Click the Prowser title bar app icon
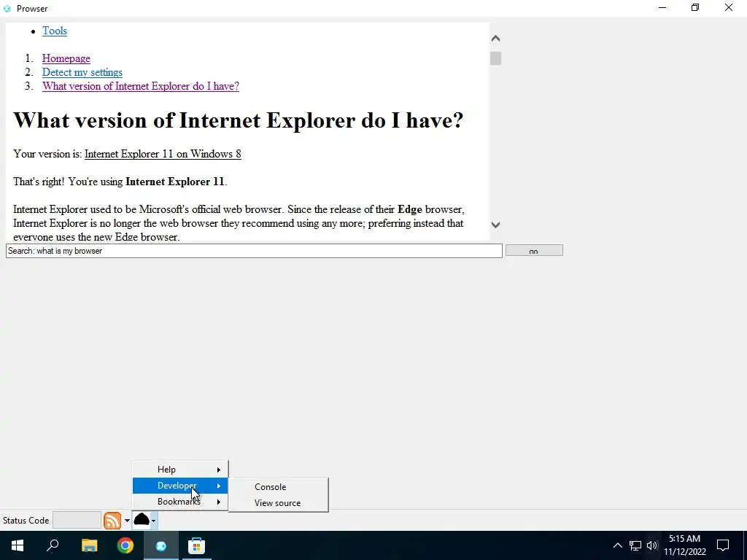The height and width of the screenshot is (560, 747). pos(7,9)
